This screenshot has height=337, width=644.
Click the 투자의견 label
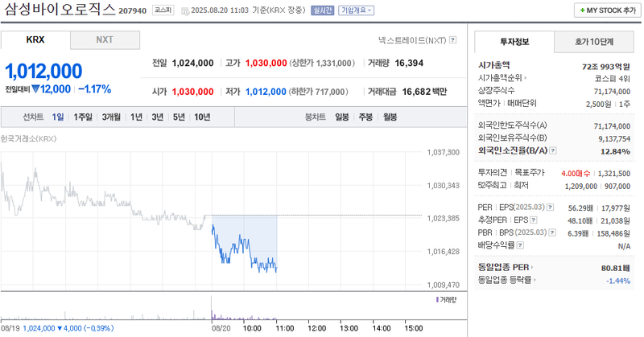[x=493, y=173]
